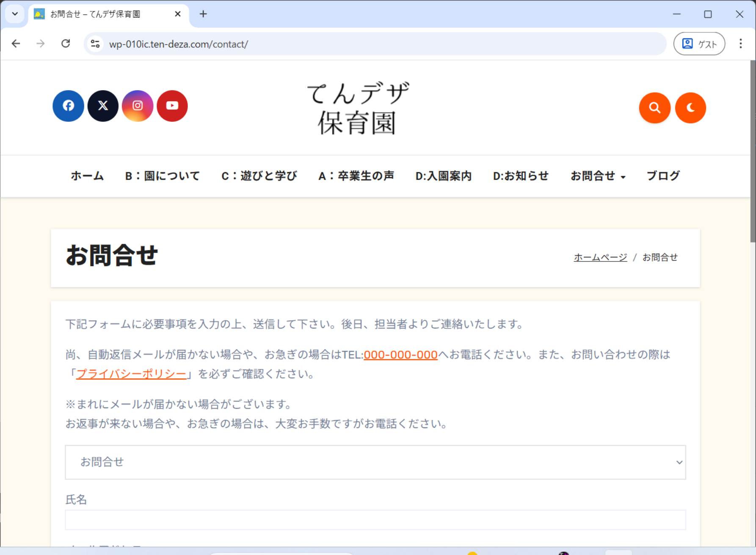
Task: Click the 000-000-000 phone link
Action: click(400, 354)
